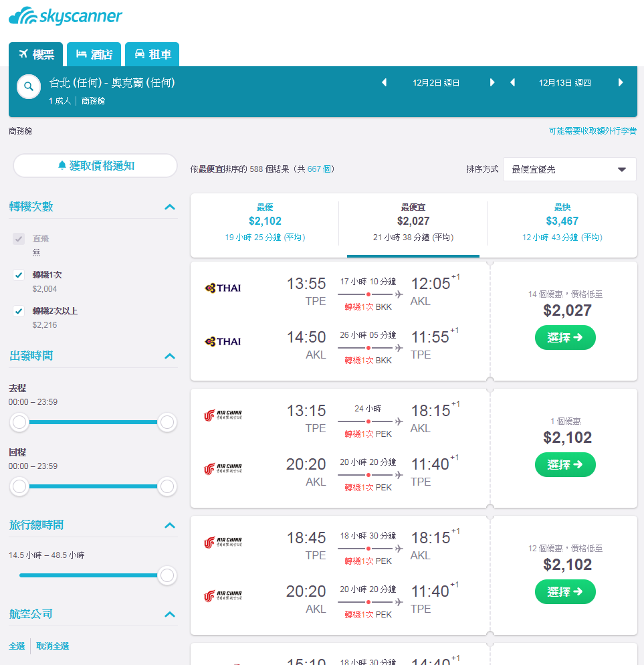Click the Skyscanner logo
This screenshot has width=644, height=665.
point(66,16)
